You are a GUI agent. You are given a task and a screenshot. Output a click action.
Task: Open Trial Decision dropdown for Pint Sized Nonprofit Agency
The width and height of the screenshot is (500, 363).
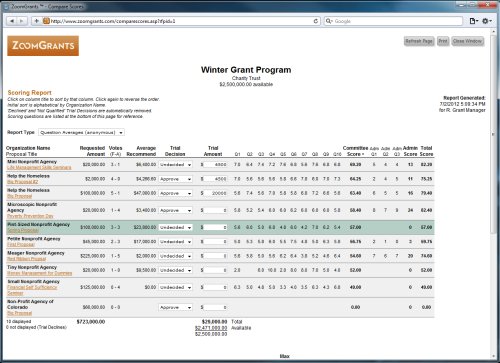tap(175, 227)
